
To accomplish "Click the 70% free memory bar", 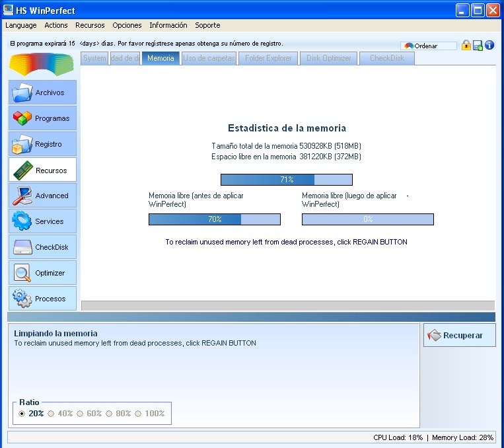I will tap(215, 219).
